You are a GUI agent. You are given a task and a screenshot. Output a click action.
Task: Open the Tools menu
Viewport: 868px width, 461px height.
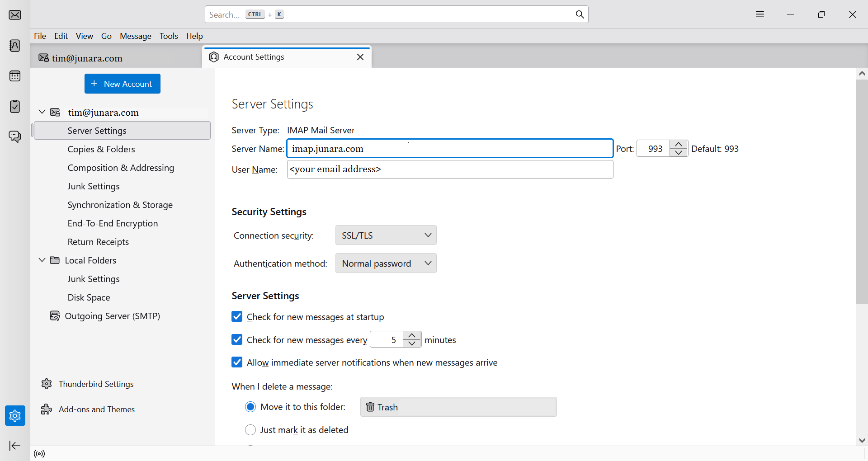tap(169, 36)
